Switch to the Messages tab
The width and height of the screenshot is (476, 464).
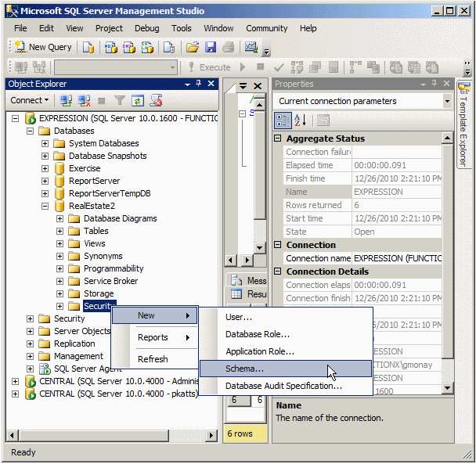(248, 281)
